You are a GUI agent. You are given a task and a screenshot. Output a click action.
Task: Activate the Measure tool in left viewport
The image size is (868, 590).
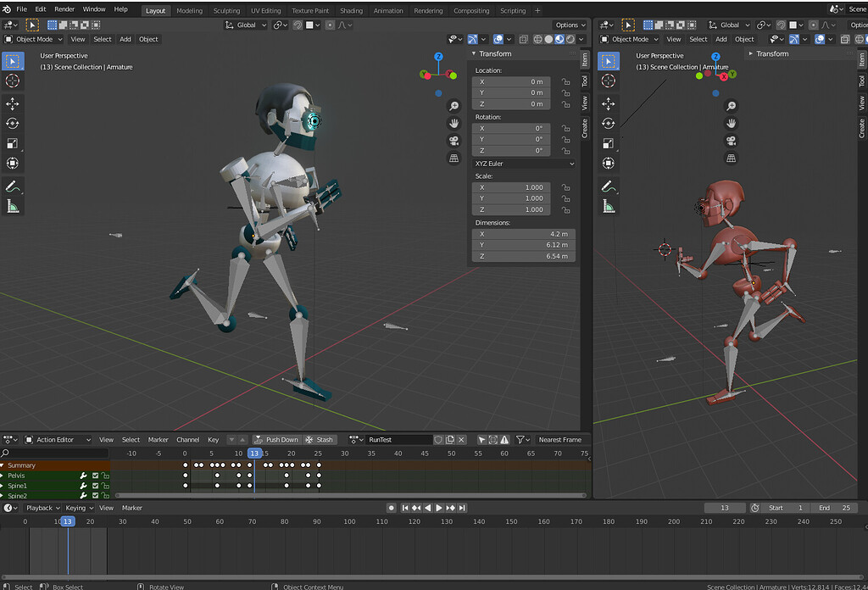click(13, 206)
